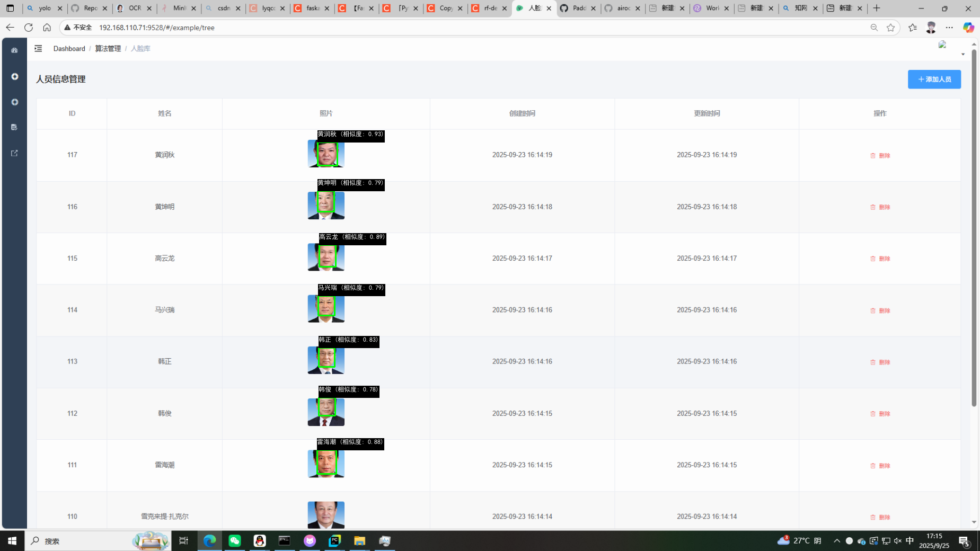
Task: Delete the row for ID 117
Action: pos(880,156)
